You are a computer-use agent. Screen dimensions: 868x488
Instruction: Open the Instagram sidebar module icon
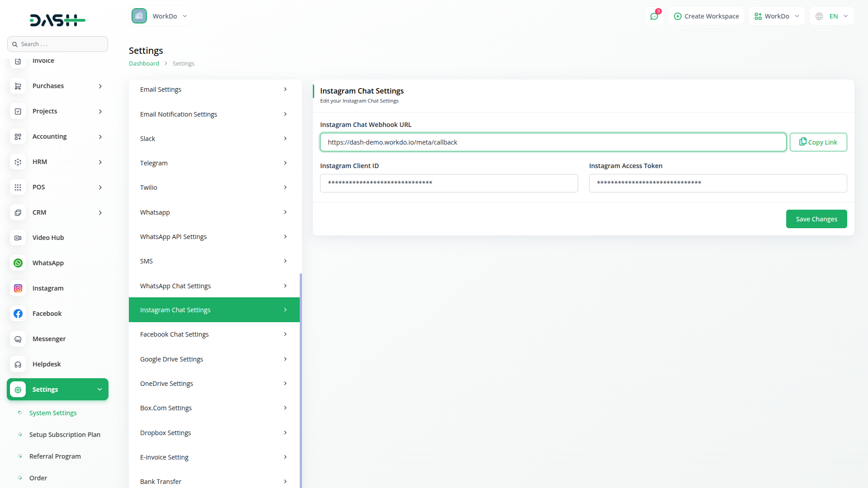click(18, 288)
